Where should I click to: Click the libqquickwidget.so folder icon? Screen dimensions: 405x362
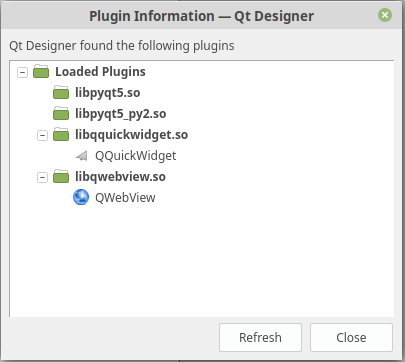pos(61,134)
